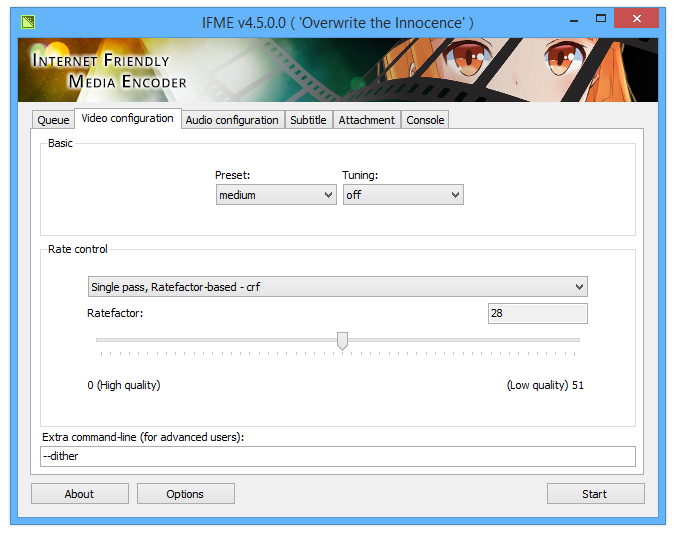Expand the rate control mode dropdown

[337, 287]
